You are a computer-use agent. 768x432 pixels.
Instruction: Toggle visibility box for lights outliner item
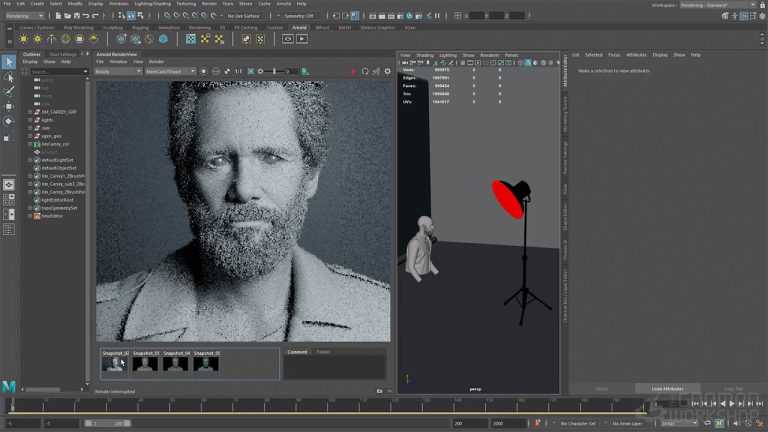[x=31, y=120]
